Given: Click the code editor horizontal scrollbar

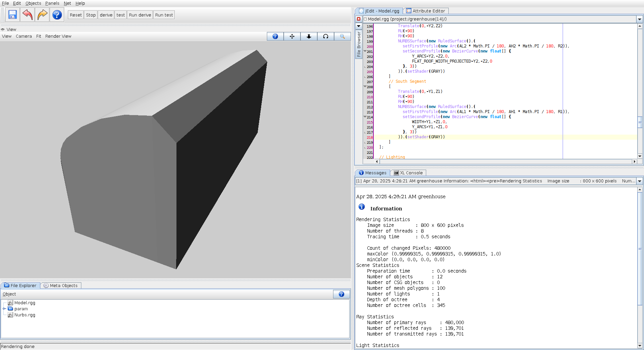Looking at the screenshot, I should tap(504, 162).
